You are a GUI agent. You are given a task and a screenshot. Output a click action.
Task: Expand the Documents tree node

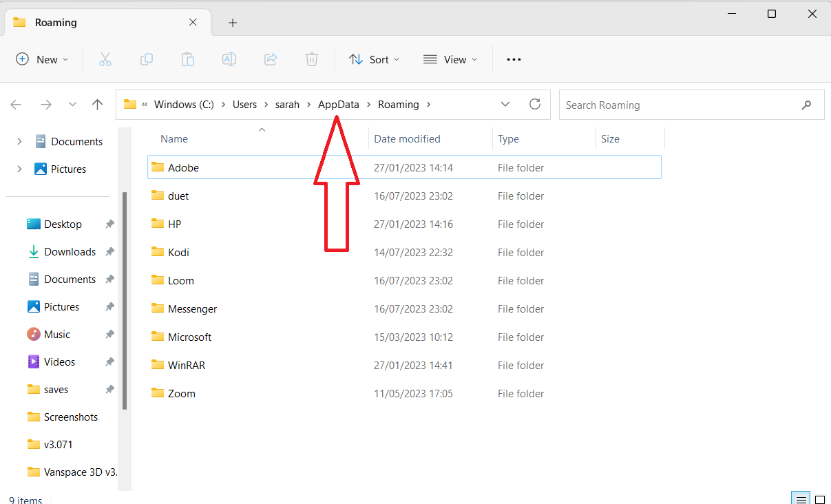pos(19,141)
